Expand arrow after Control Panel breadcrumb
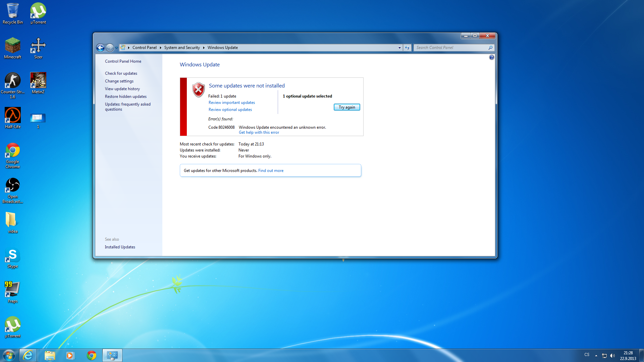The image size is (644, 362). click(161, 48)
